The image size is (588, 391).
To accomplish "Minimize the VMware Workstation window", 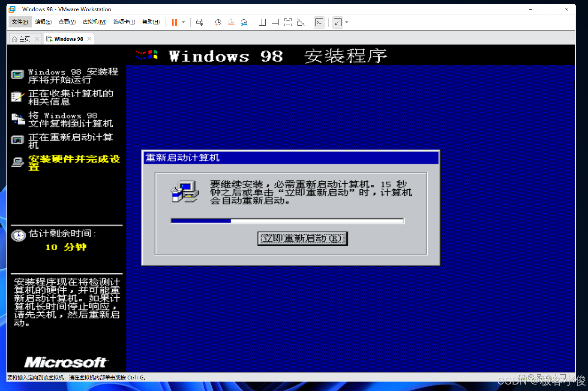I will pos(531,9).
